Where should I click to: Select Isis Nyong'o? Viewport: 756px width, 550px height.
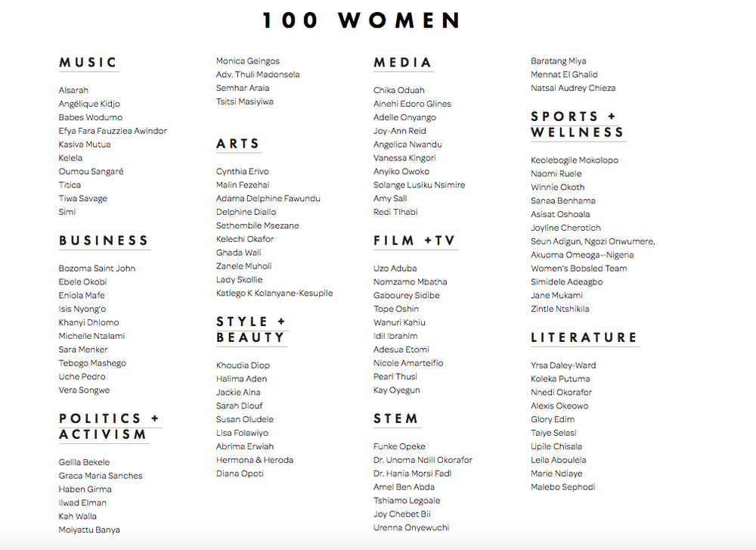[82, 309]
